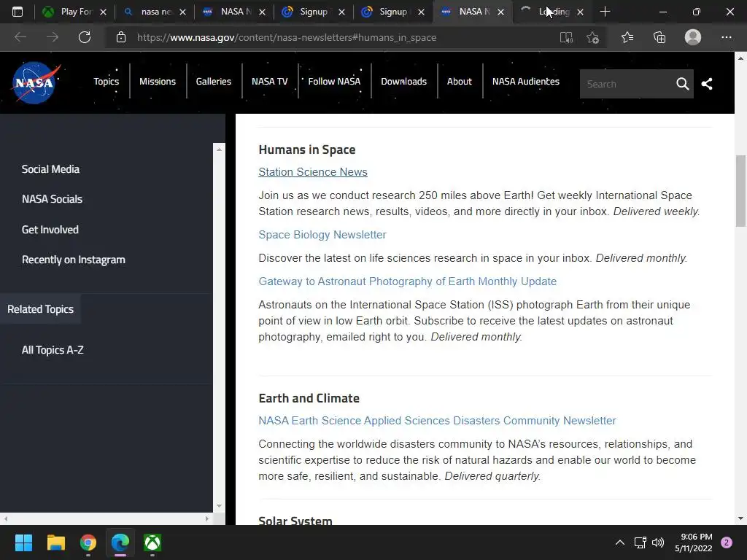Image resolution: width=747 pixels, height=560 pixels.
Task: Click Microsoft Edge taskbar icon
Action: (120, 542)
